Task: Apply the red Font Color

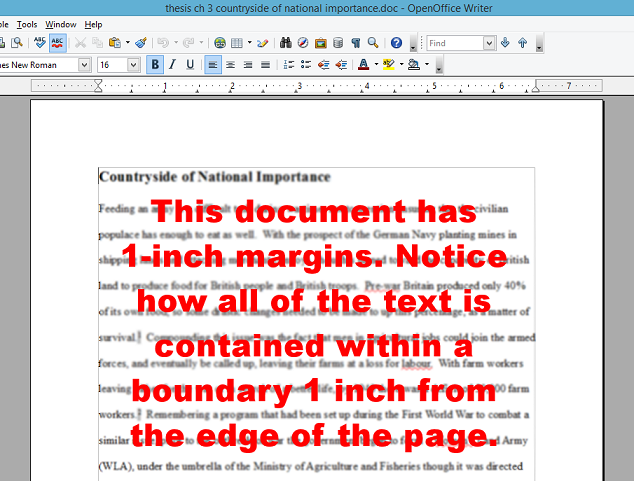Action: pyautogui.click(x=363, y=65)
